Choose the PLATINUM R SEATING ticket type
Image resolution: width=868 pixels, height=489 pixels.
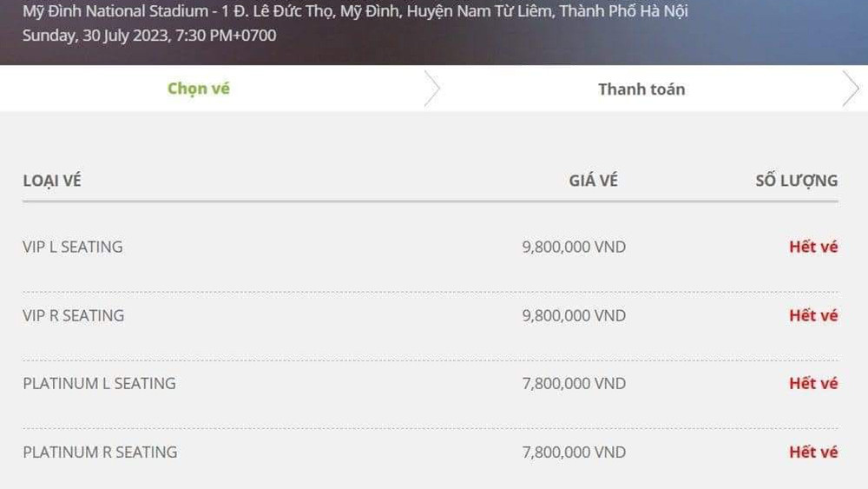coord(100,452)
